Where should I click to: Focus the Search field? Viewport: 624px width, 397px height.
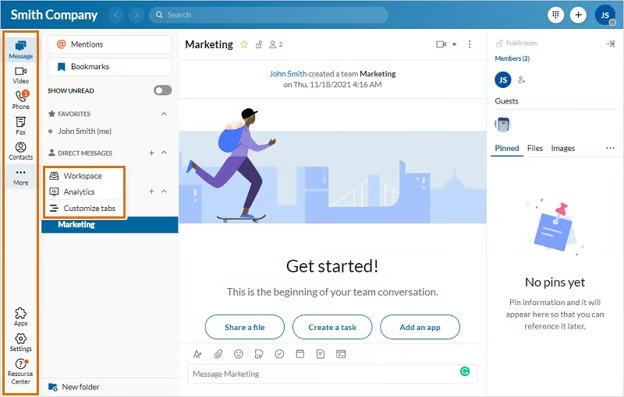268,15
